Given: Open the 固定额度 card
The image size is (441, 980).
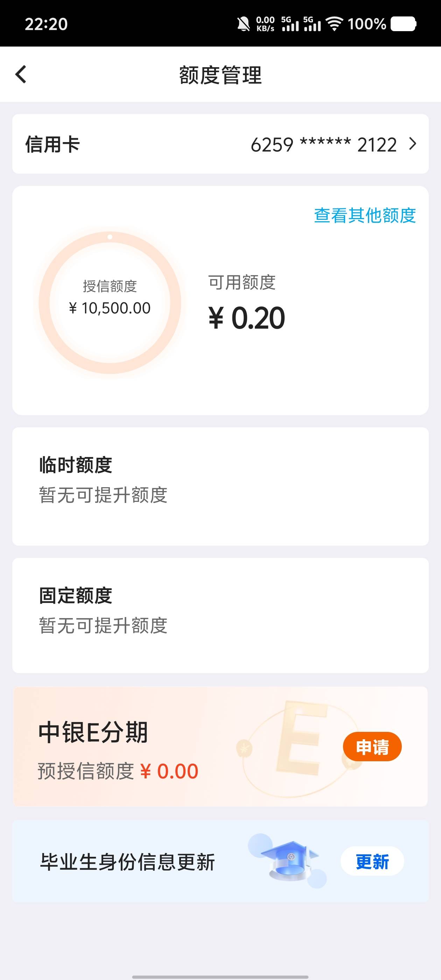Looking at the screenshot, I should tap(220, 615).
